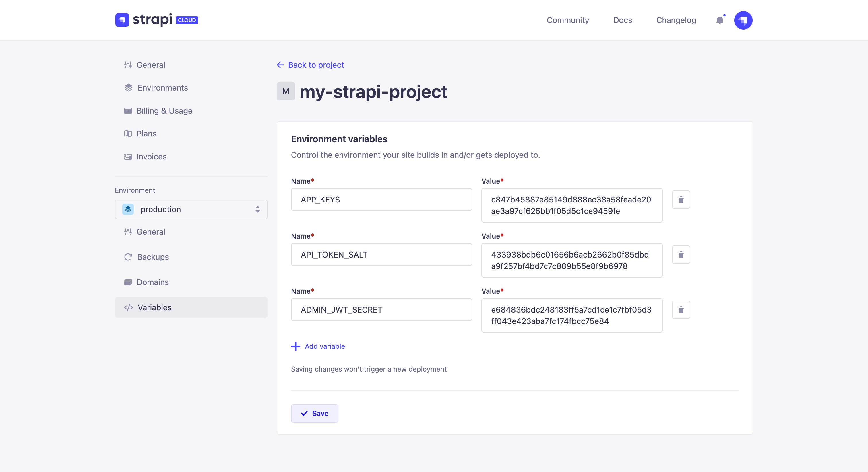Edit the APP_KEYS name field

click(x=381, y=200)
